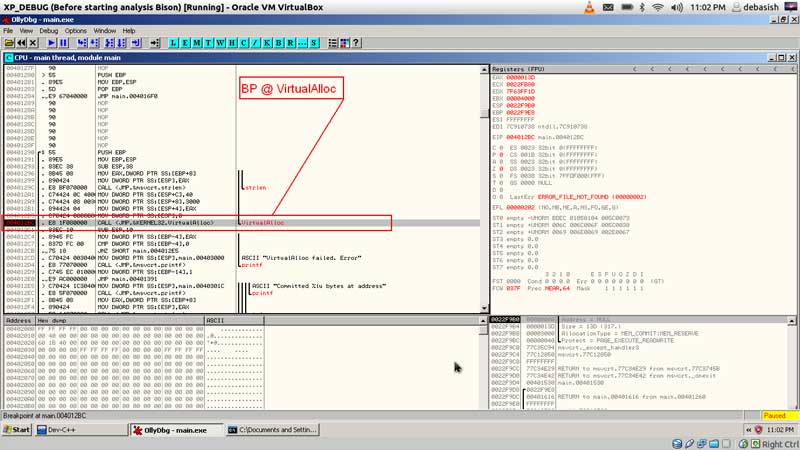The width and height of the screenshot is (800, 450).
Task: Show Source via S icon
Action: 314,43
